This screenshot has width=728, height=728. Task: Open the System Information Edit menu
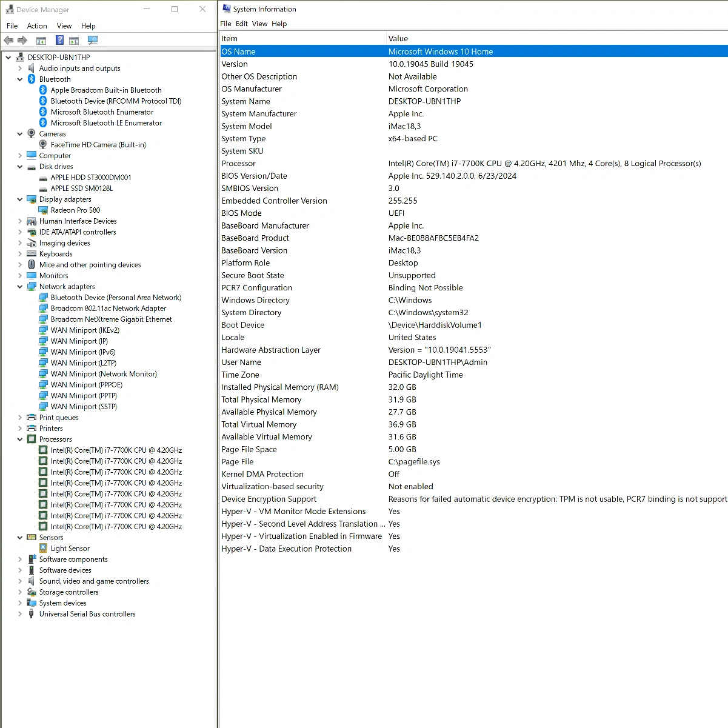[x=242, y=24]
